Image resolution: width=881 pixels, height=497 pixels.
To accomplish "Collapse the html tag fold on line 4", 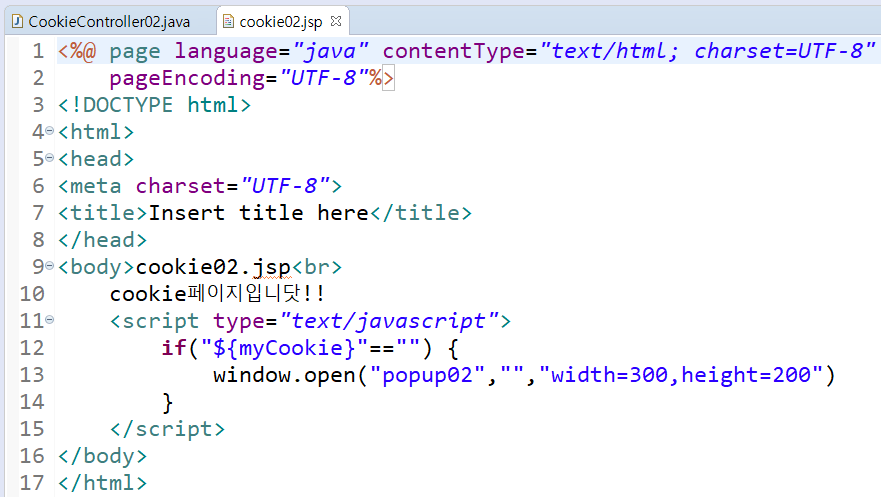I will tap(49, 131).
